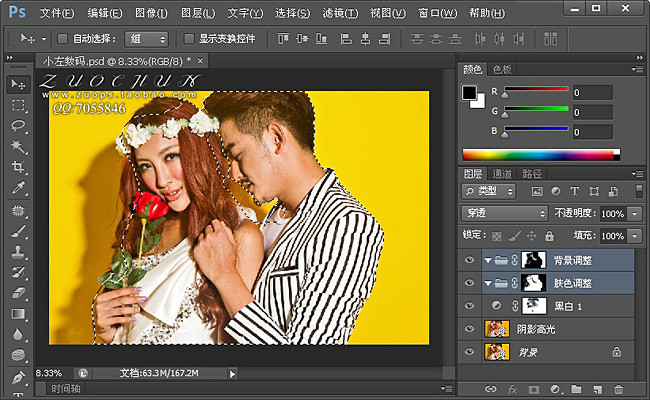The width and height of the screenshot is (650, 400).
Task: Switch to the 通道 tab
Action: [502, 174]
